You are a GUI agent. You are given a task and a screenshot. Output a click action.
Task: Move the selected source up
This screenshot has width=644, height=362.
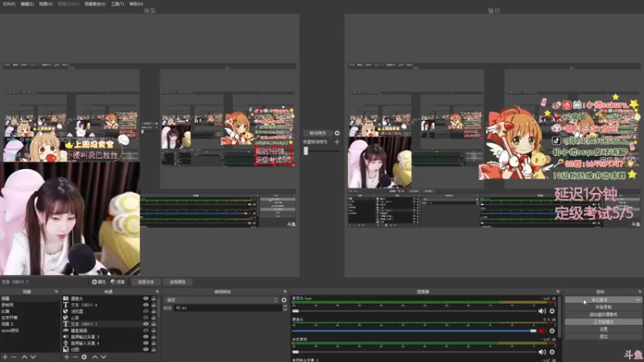point(95,357)
